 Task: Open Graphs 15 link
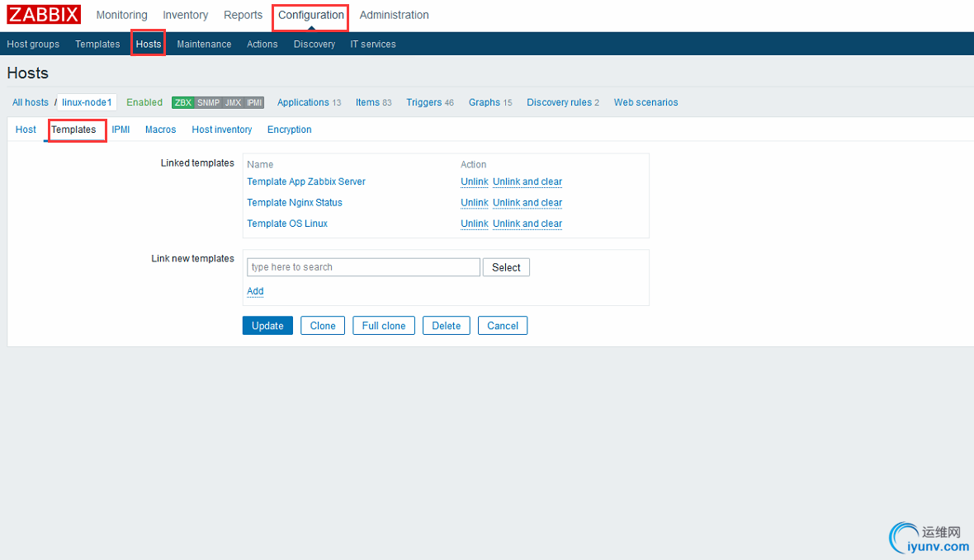pos(490,102)
